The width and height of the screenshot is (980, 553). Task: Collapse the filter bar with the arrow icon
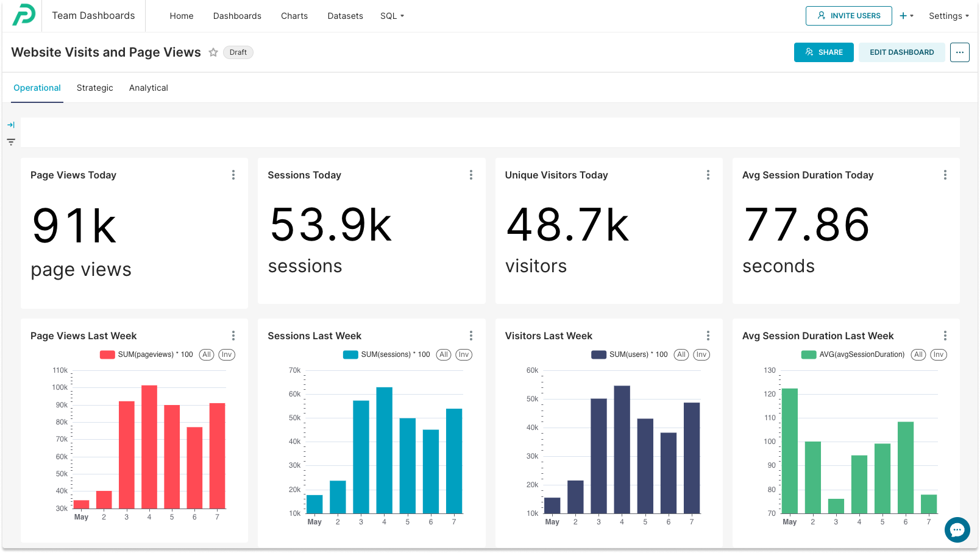tap(11, 124)
